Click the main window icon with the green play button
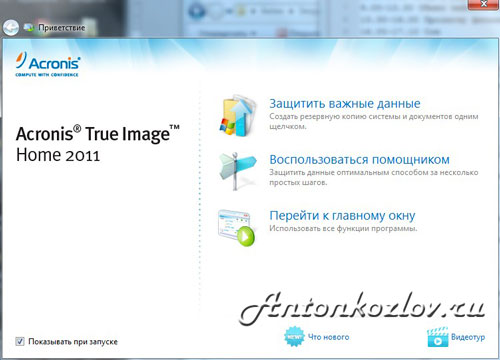 click(x=237, y=228)
